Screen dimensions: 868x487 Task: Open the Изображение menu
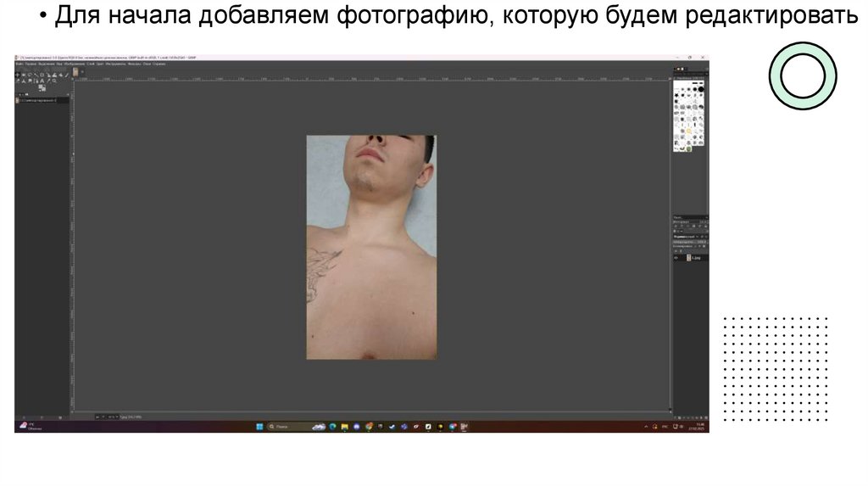[x=75, y=64]
